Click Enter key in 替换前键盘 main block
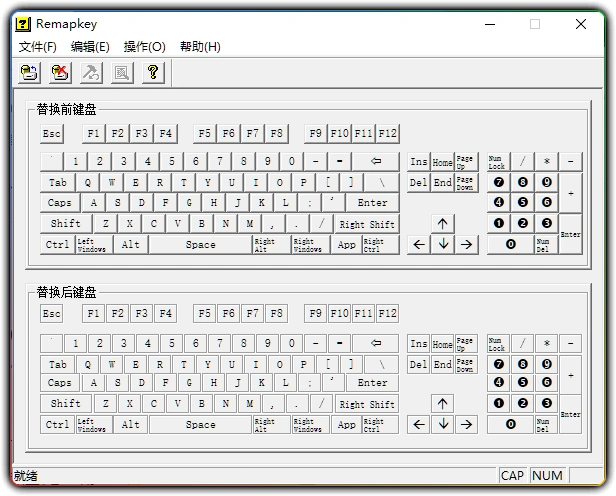 tap(372, 203)
